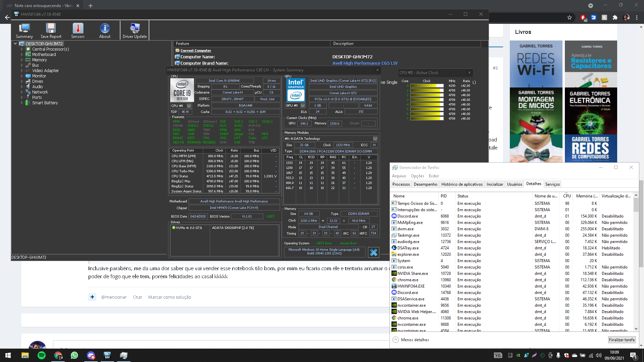Open the memory module A-DATA dropdown

[x=375, y=138]
